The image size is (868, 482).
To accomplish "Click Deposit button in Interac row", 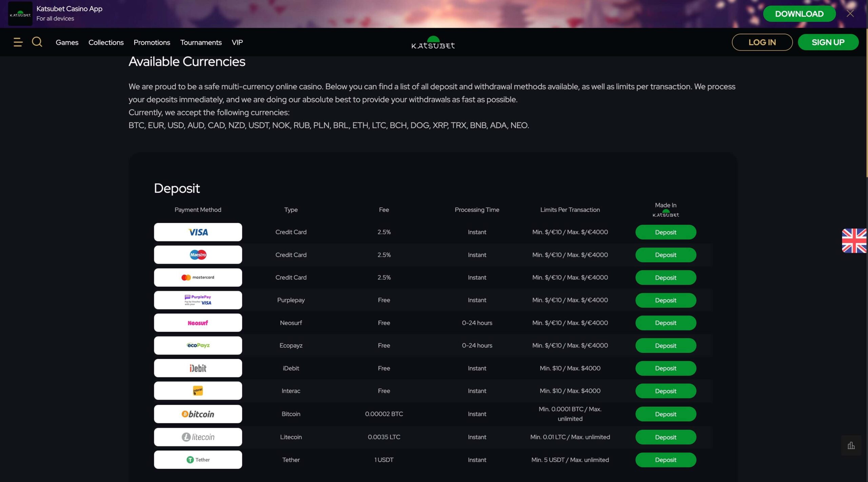I will [666, 391].
